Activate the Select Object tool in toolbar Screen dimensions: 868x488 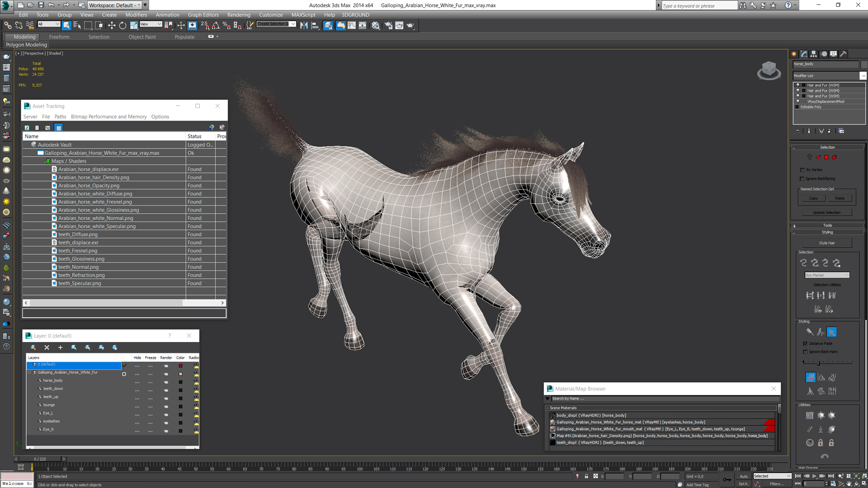click(66, 25)
